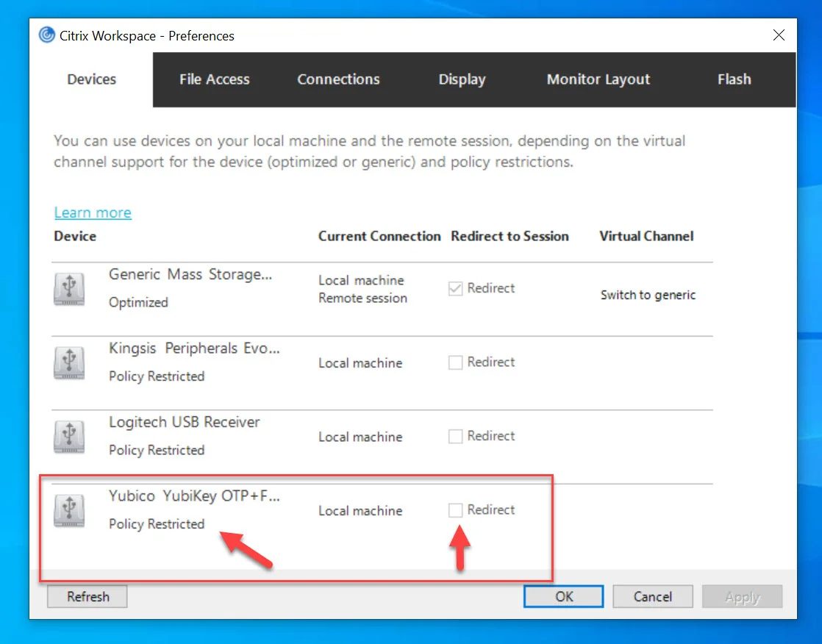Viewport: 822px width, 644px height.
Task: Click the Logitech USB Receiver device icon
Action: 69,437
